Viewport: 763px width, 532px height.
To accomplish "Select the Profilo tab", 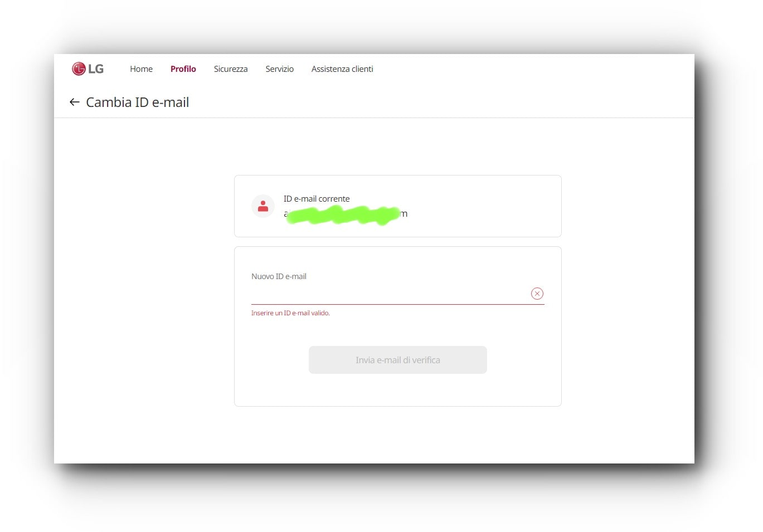I will [x=183, y=69].
